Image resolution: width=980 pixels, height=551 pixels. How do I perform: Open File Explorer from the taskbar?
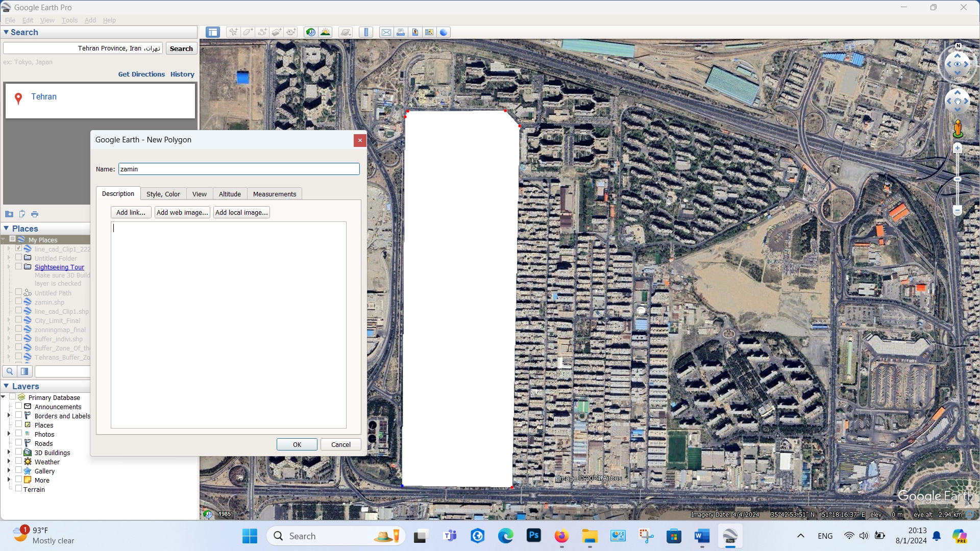point(590,536)
